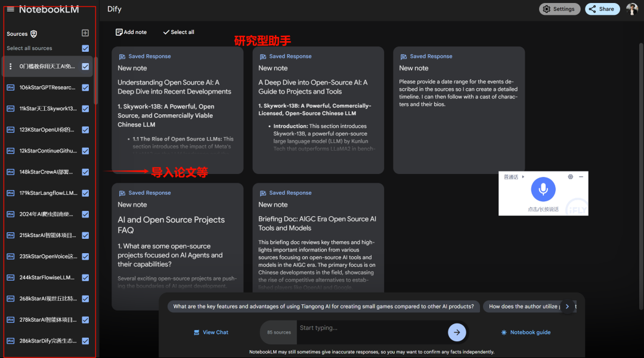Click the shield icon beside Sources
This screenshot has width=644, height=358.
(33, 33)
